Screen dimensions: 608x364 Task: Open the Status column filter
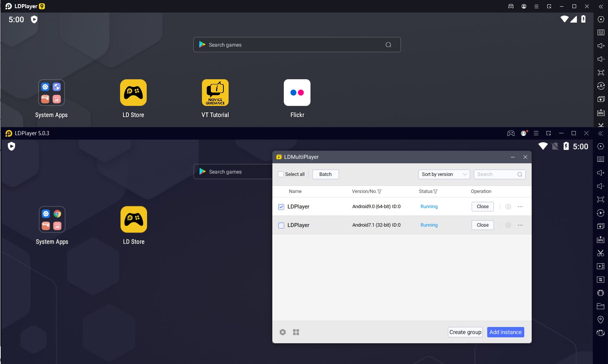pyautogui.click(x=435, y=191)
